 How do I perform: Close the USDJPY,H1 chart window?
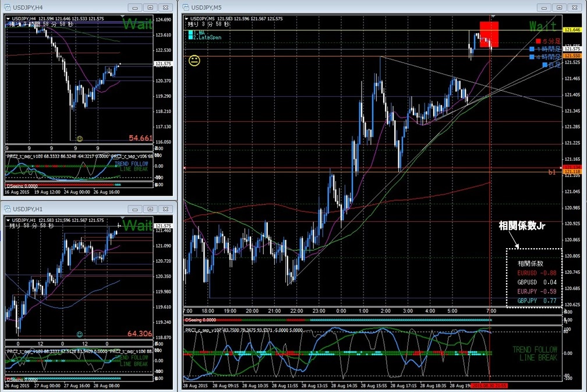coord(165,209)
